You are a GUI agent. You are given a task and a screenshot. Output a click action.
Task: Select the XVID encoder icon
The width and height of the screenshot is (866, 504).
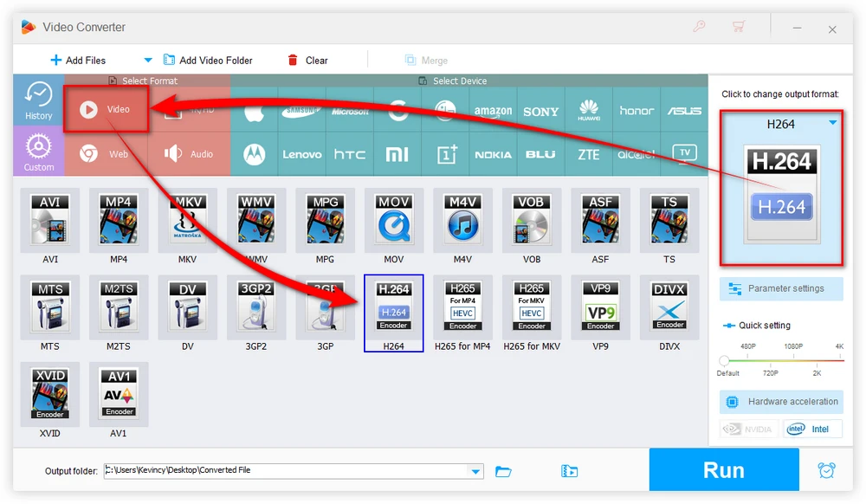[x=49, y=394]
